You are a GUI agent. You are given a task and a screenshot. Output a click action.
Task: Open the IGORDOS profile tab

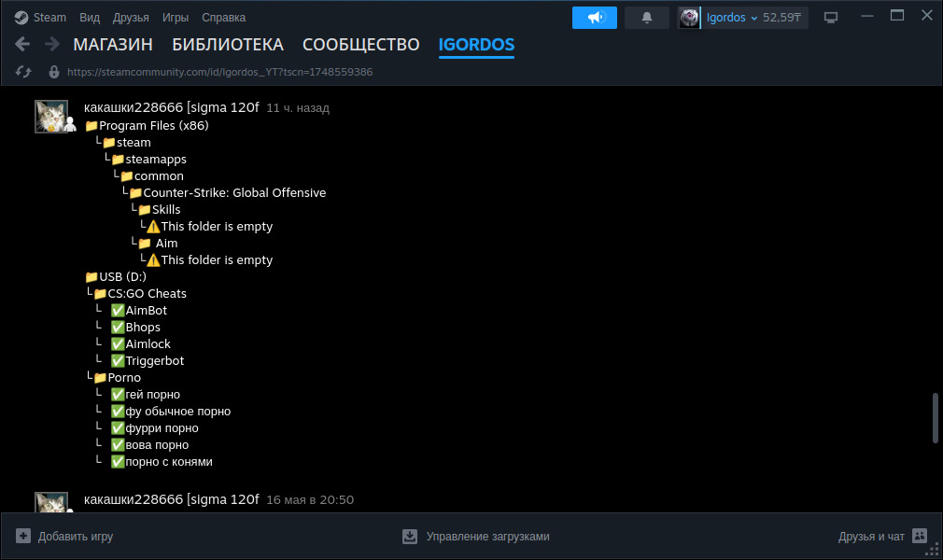coord(476,45)
